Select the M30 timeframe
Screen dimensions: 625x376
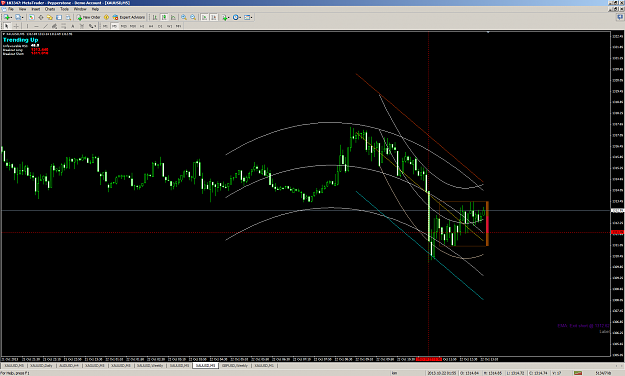pos(133,26)
